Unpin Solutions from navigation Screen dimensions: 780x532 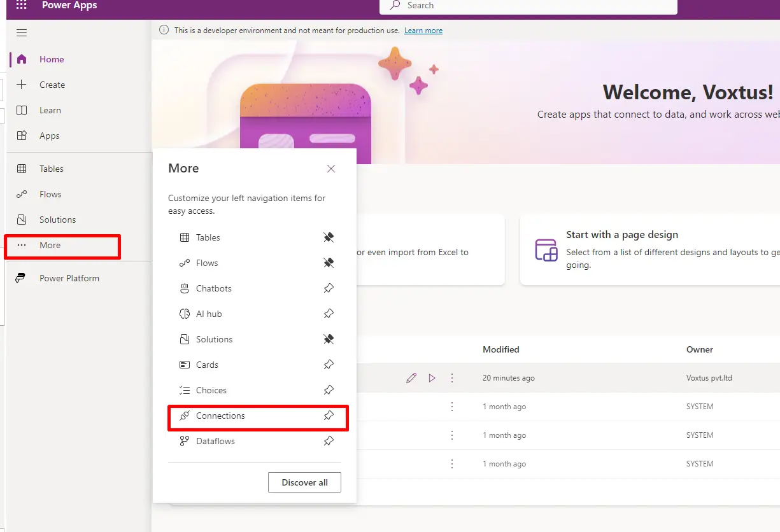[x=329, y=339]
